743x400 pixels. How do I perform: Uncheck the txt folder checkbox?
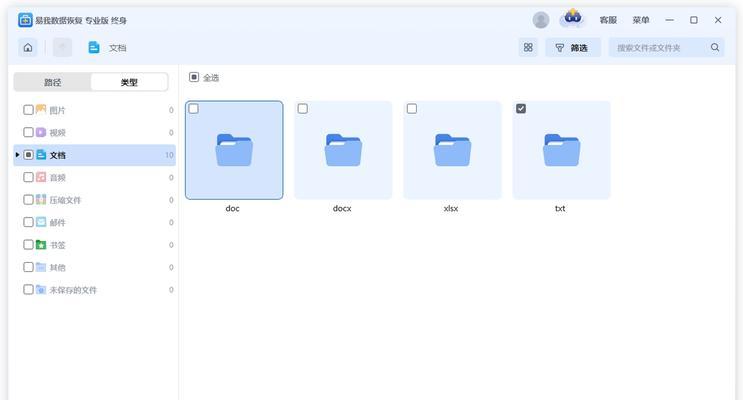(521, 109)
